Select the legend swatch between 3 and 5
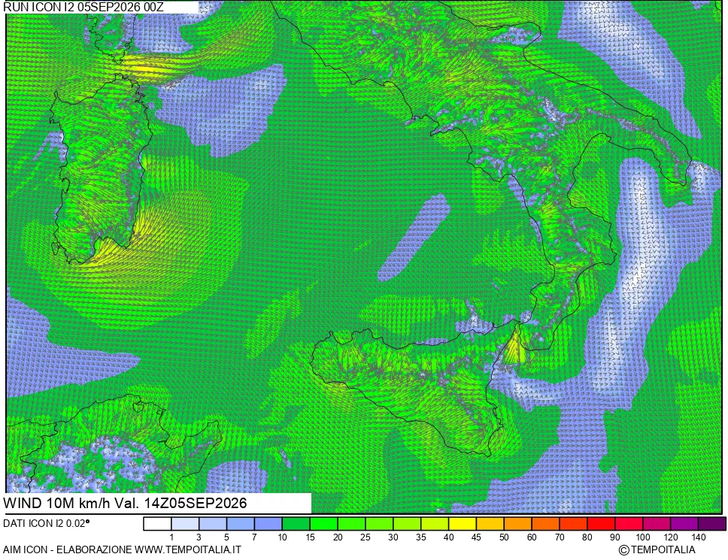Image resolution: width=728 pixels, height=560 pixels. (x=213, y=524)
